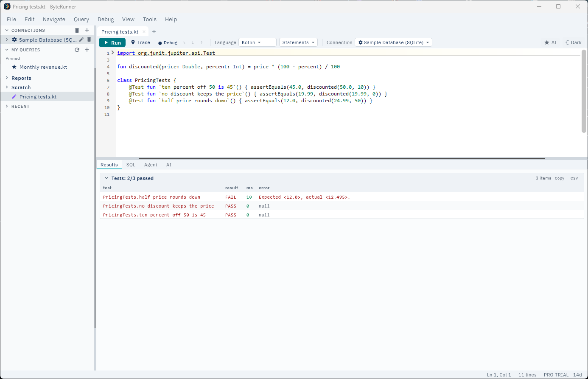Collapse the Tests: 2/3 passed result group

(106, 178)
